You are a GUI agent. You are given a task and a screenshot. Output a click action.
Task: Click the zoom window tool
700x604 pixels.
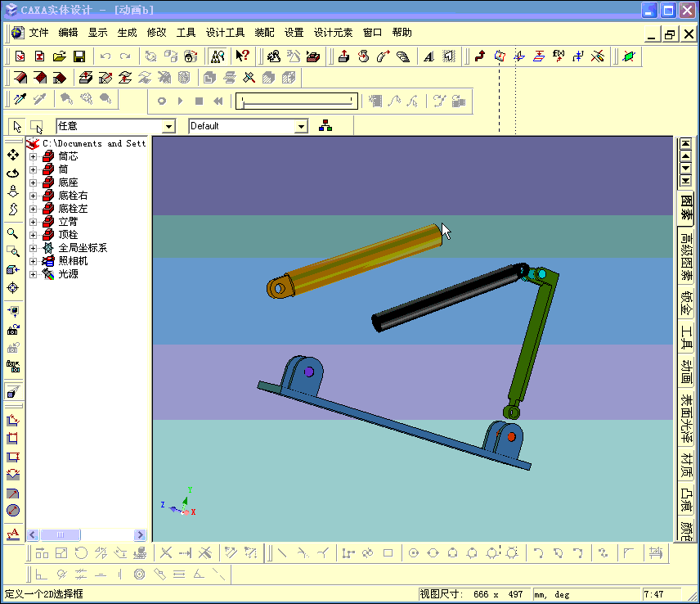tap(13, 251)
